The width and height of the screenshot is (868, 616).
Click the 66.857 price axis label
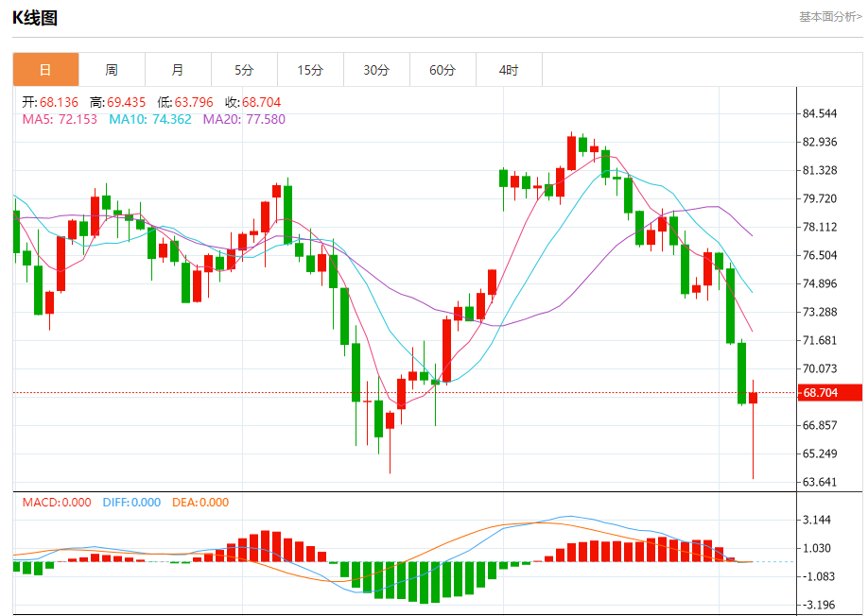(x=820, y=425)
